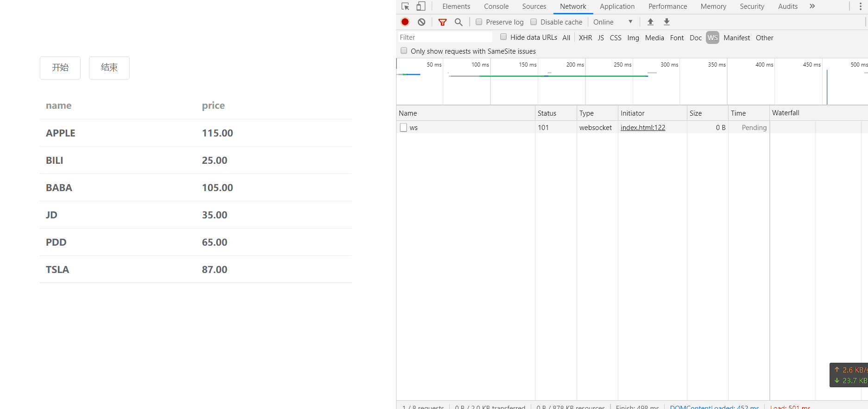This screenshot has height=409, width=868.
Task: Focus the network Filter text field
Action: pos(445,37)
